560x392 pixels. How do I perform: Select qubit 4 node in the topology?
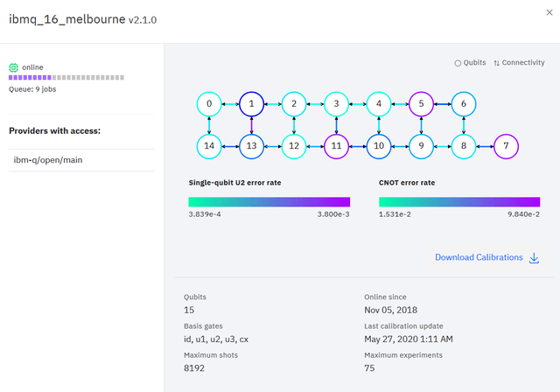point(379,104)
